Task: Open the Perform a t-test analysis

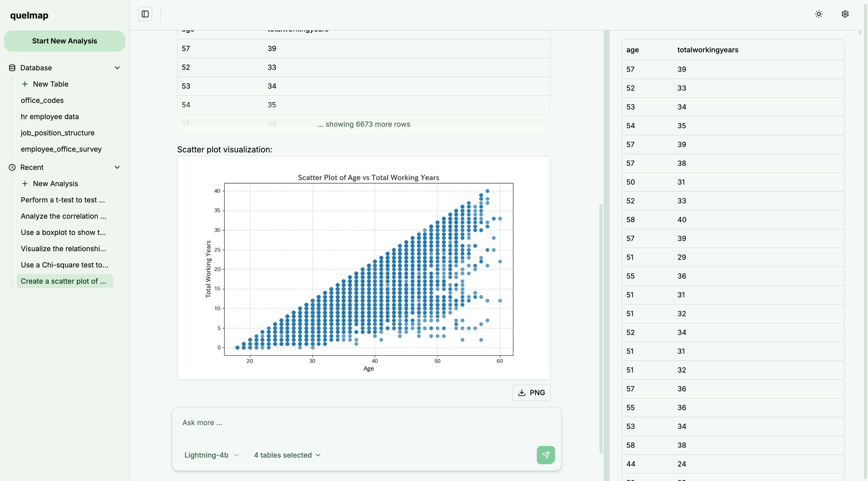Action: (63, 200)
